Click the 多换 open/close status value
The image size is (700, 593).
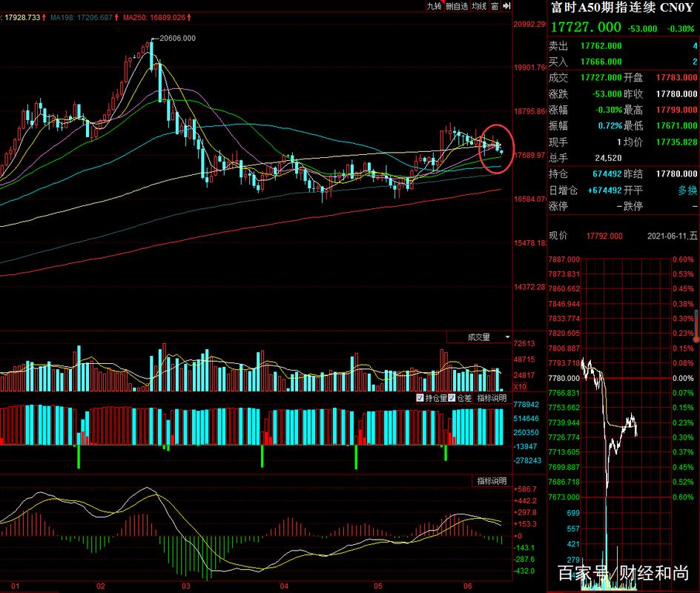tap(687, 190)
